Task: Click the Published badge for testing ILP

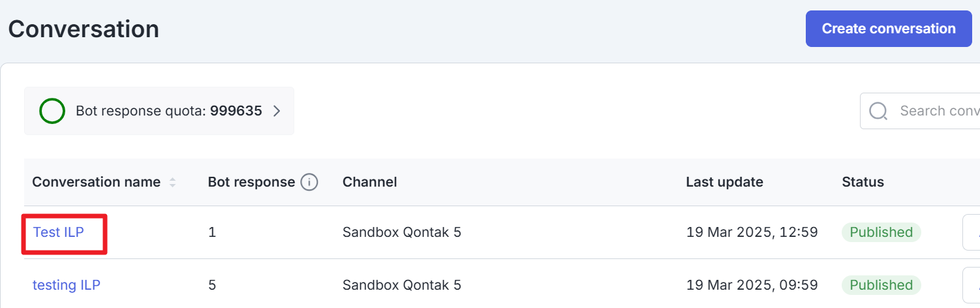Action: [881, 285]
